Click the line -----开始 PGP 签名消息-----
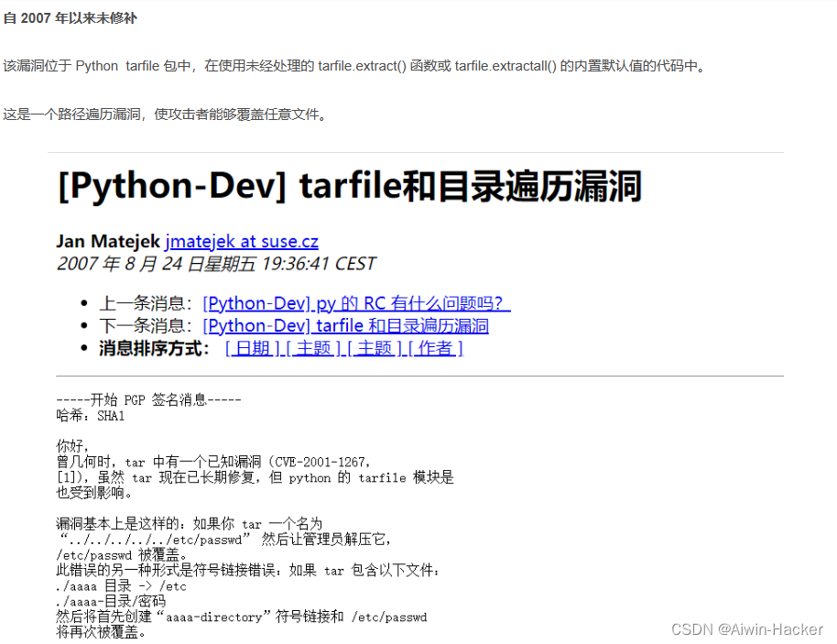 pyautogui.click(x=149, y=399)
